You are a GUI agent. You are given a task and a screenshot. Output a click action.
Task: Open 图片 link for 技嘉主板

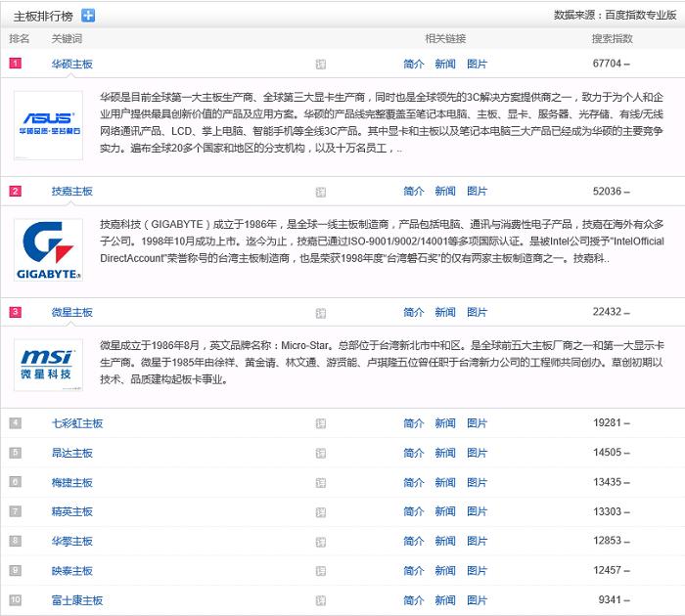tap(477, 192)
